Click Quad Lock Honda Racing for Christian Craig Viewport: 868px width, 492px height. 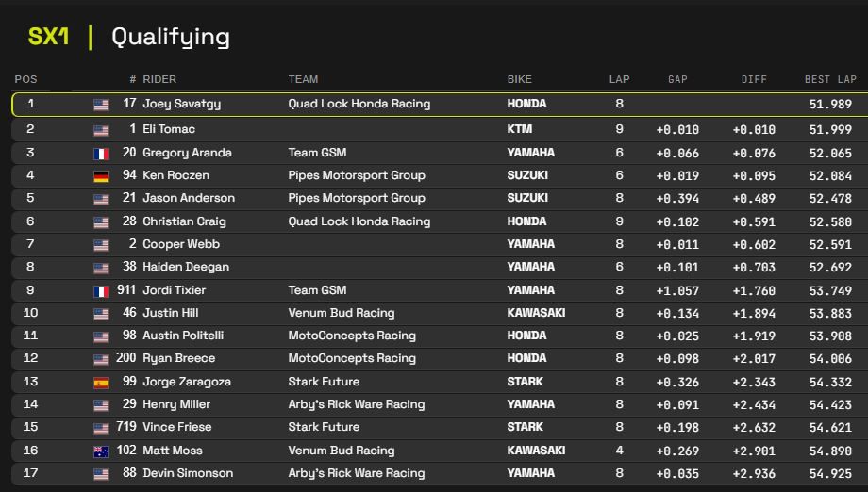tap(359, 221)
